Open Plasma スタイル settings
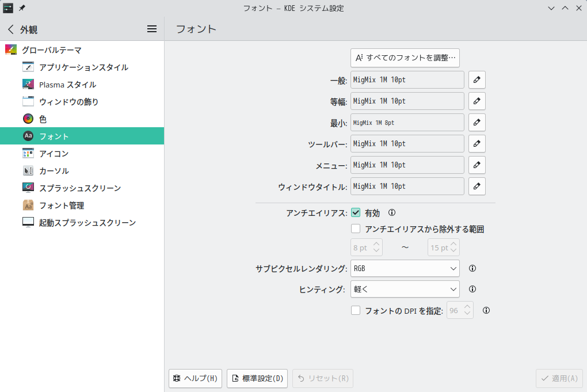 point(82,85)
